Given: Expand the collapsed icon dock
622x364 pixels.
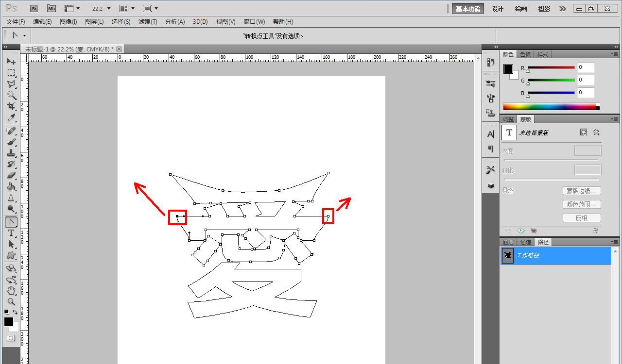Looking at the screenshot, I should pos(496,47).
